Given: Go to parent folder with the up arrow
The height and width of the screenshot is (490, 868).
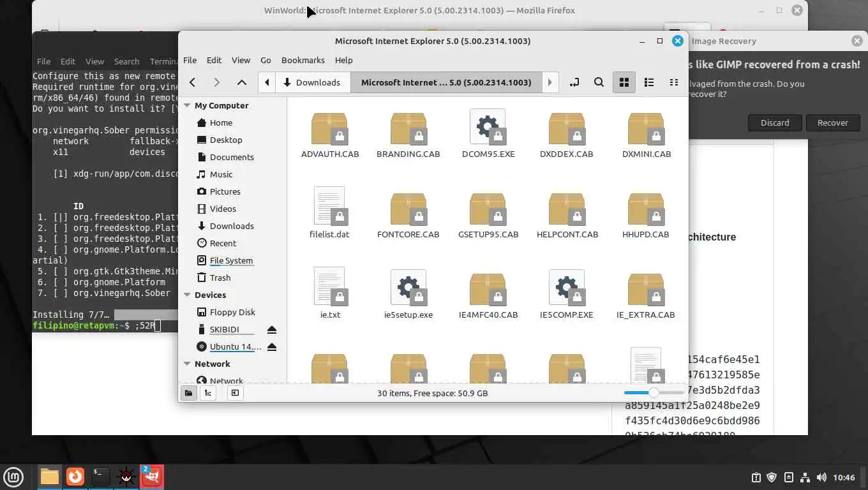Looking at the screenshot, I should coord(241,82).
